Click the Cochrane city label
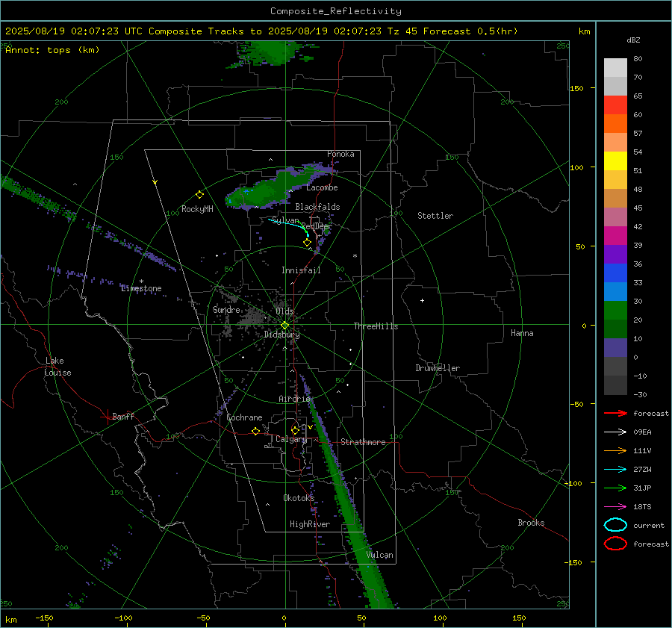The image size is (672, 628). pos(244,417)
